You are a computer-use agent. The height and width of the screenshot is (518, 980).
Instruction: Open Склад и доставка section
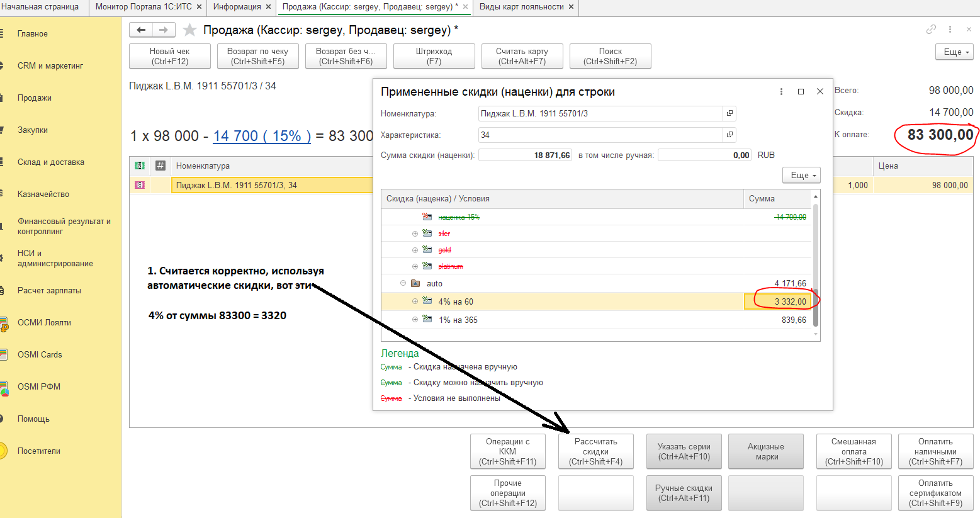(x=51, y=162)
